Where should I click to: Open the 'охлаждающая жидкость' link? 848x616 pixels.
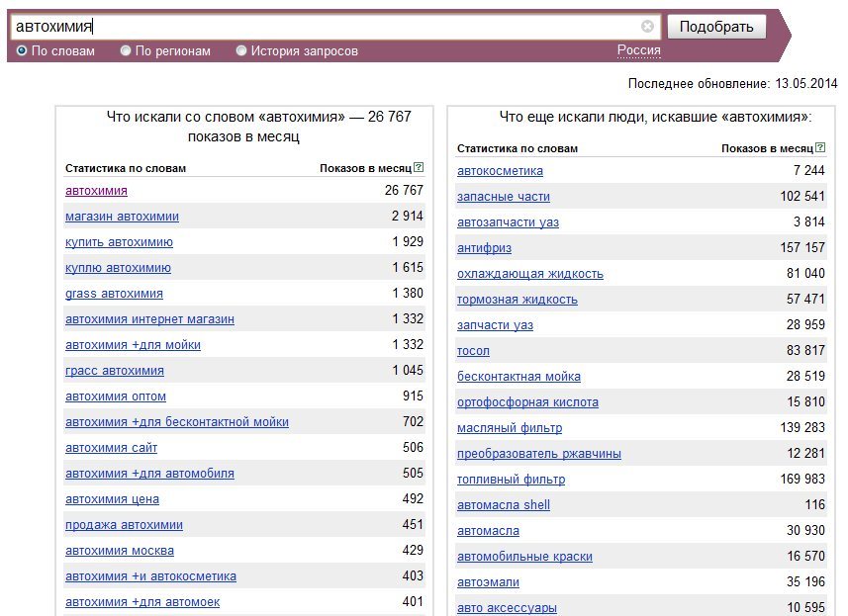tap(530, 274)
